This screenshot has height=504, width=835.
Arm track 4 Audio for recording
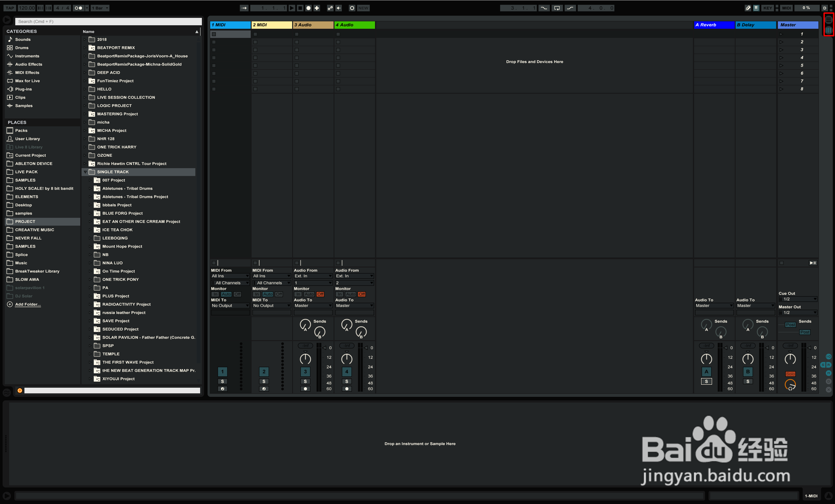coord(347,389)
